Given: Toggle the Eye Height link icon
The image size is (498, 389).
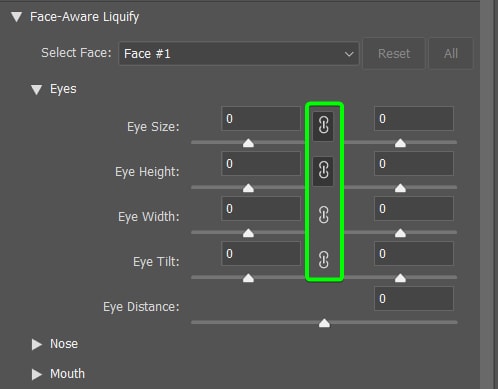Looking at the screenshot, I should (323, 171).
